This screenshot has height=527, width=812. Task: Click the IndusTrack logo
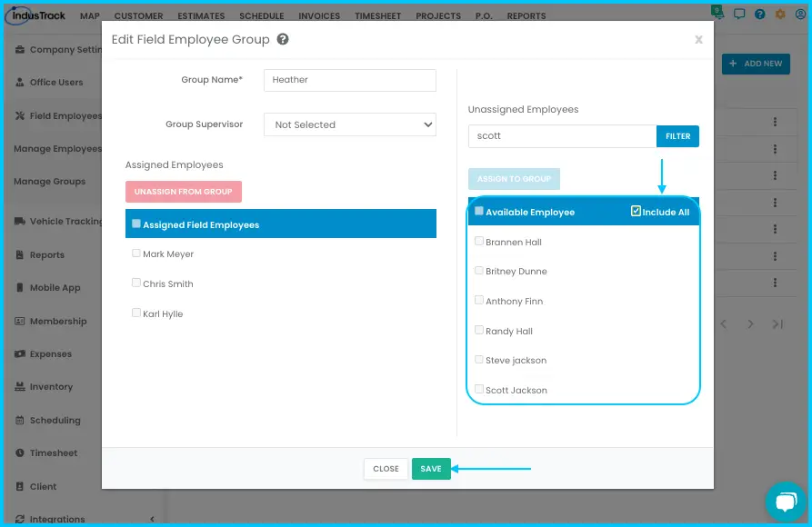click(x=35, y=15)
